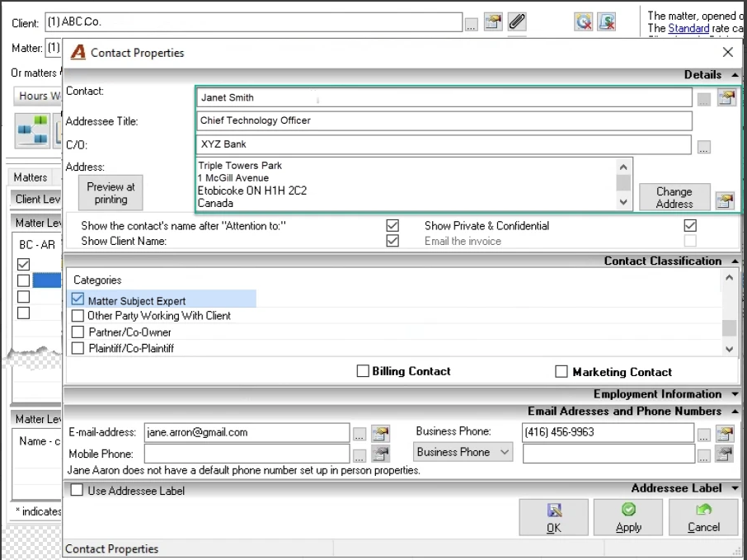Click the Mobile Phone input field
The image size is (747, 560).
(247, 454)
